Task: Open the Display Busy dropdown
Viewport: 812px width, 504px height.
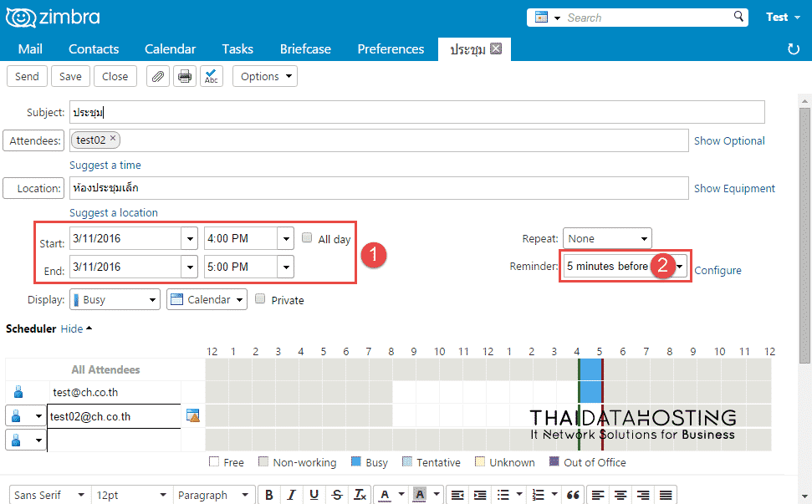Action: point(115,299)
